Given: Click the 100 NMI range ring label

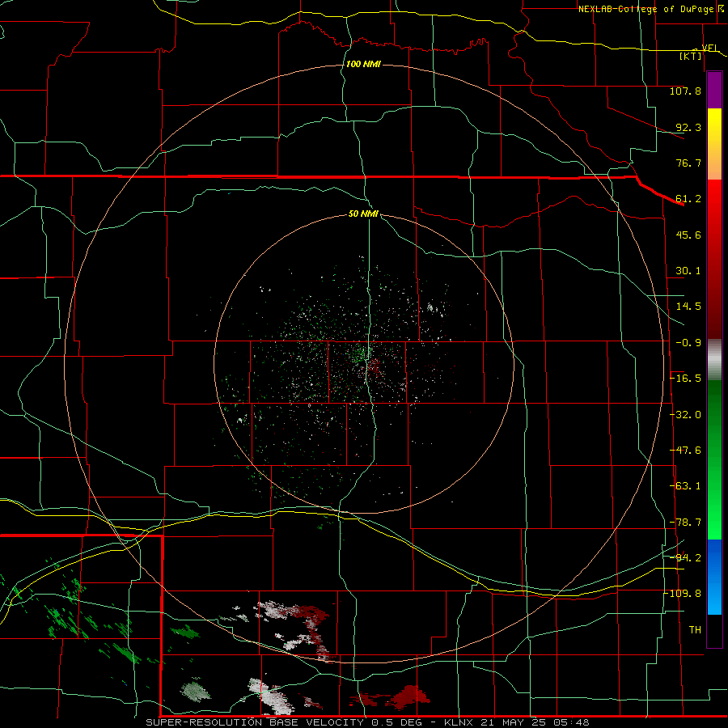Looking at the screenshot, I should (363, 64).
